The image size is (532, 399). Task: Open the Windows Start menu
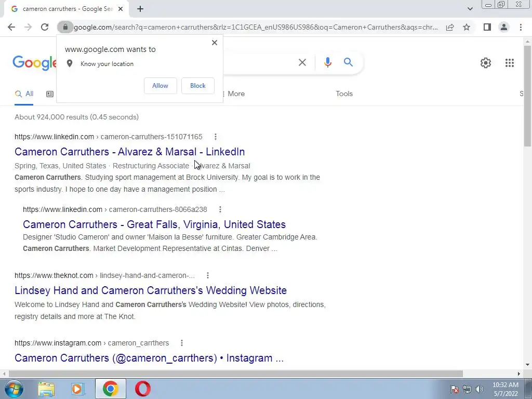point(14,389)
